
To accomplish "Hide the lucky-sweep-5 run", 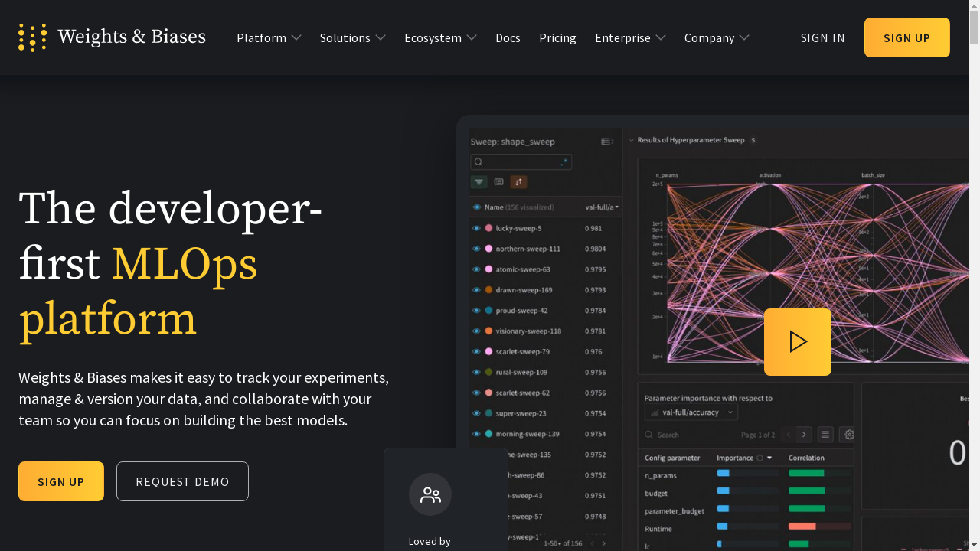I will tap(476, 228).
